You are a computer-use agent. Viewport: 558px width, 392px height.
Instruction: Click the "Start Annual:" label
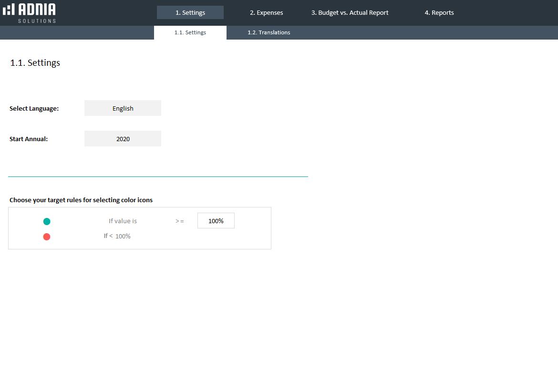(x=29, y=139)
